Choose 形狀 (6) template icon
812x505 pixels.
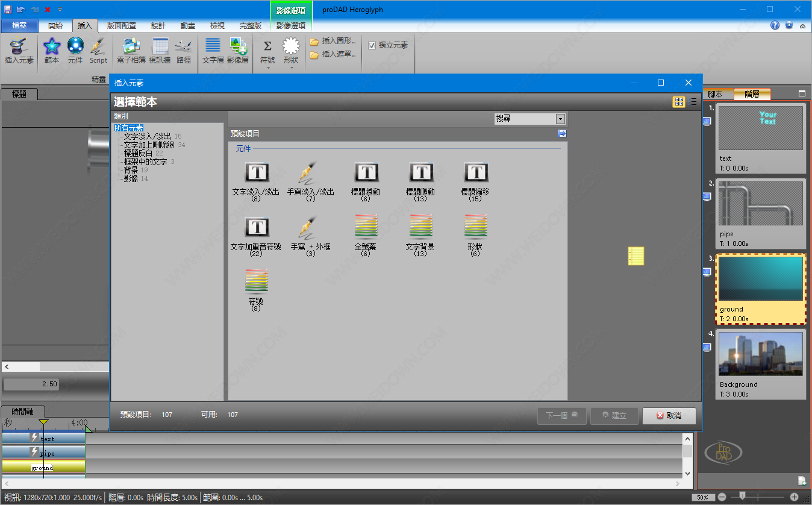(475, 226)
